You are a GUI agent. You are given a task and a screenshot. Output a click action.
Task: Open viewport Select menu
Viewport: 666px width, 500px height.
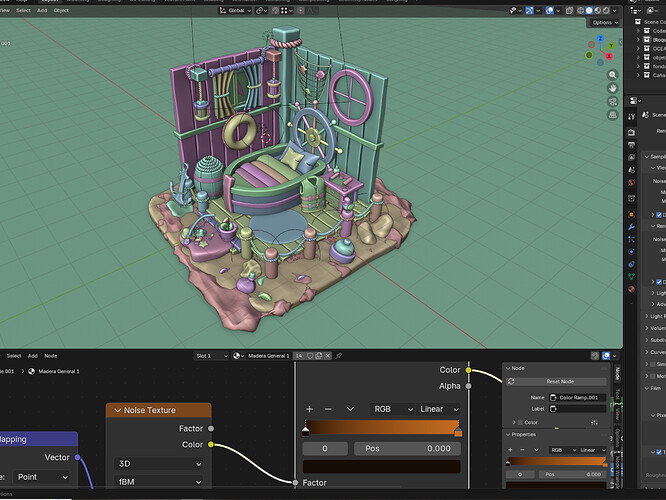(23, 11)
